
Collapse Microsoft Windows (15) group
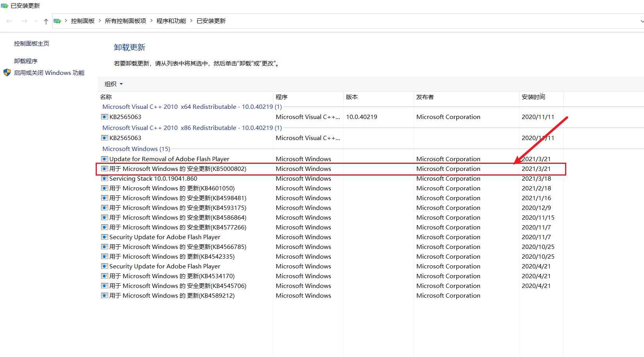coord(136,149)
